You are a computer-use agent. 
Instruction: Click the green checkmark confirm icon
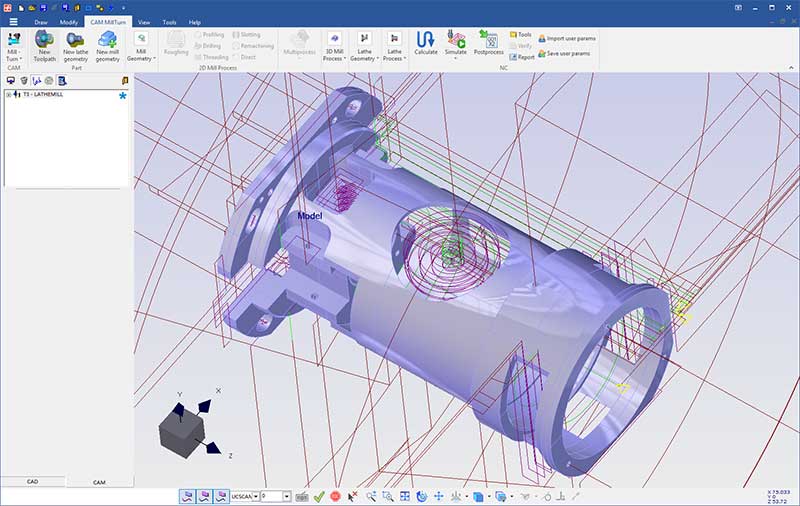tap(318, 496)
